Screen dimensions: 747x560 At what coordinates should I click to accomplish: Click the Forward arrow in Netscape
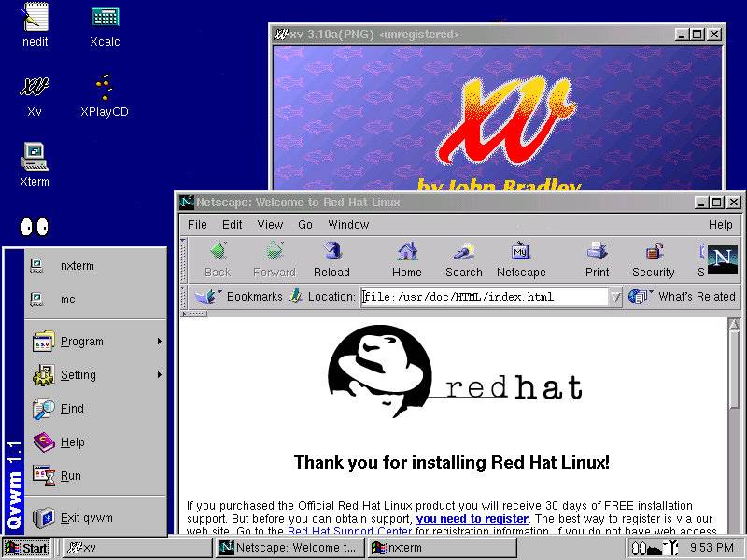[275, 260]
